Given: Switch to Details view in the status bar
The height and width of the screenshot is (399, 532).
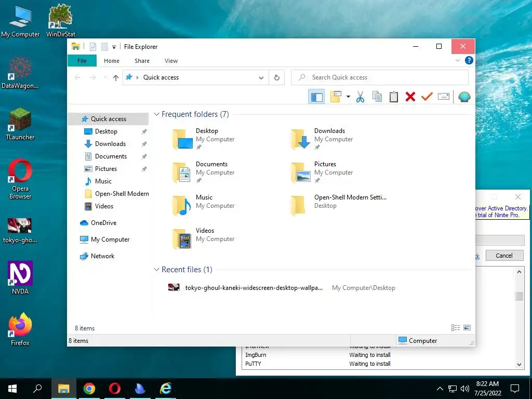Looking at the screenshot, I should pyautogui.click(x=455, y=328).
